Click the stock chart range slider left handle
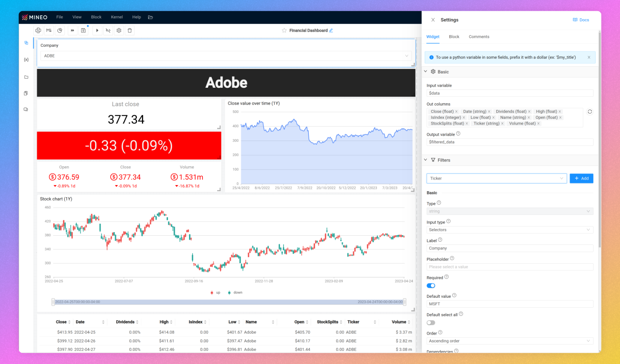The height and width of the screenshot is (364, 620). (53, 302)
